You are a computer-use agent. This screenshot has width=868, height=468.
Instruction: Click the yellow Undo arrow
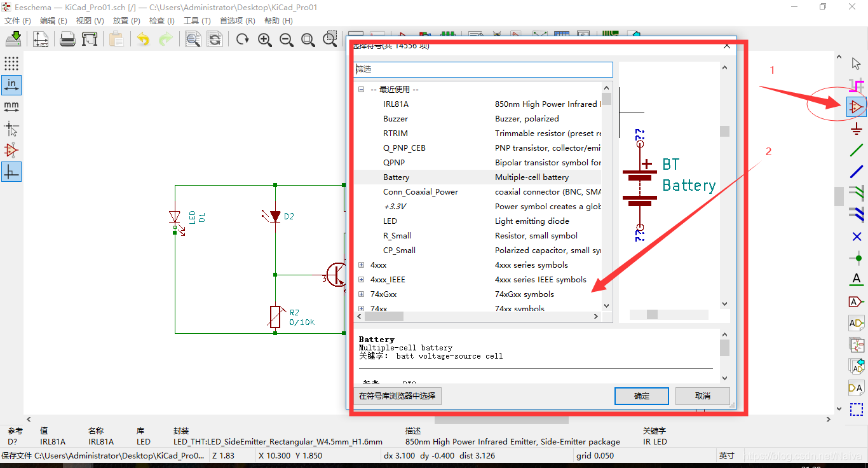(x=144, y=39)
